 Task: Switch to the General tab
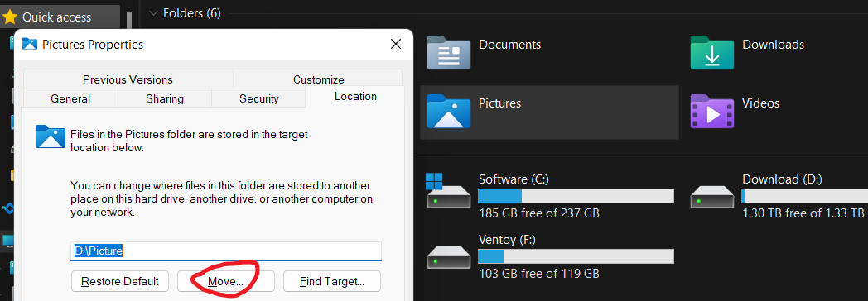coord(70,98)
